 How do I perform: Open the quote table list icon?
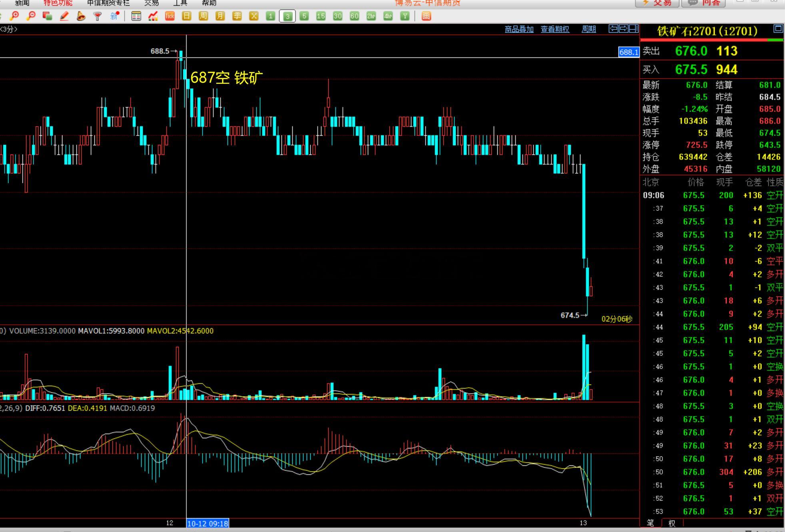pyautogui.click(x=136, y=16)
